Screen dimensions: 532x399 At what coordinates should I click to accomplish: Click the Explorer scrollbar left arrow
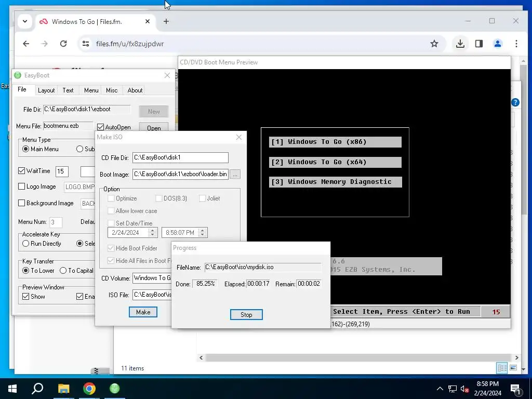[201, 357]
